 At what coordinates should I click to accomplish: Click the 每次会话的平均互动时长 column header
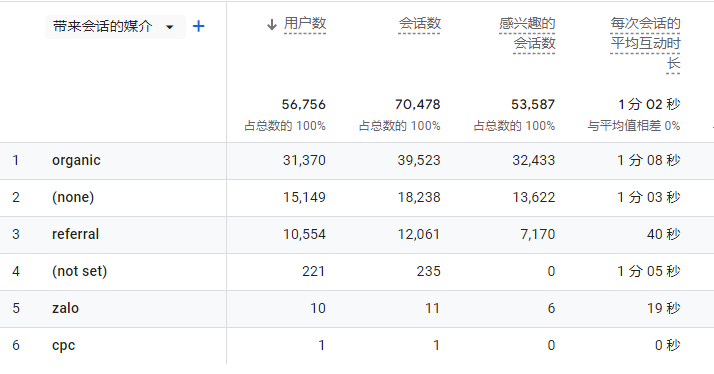pyautogui.click(x=645, y=43)
